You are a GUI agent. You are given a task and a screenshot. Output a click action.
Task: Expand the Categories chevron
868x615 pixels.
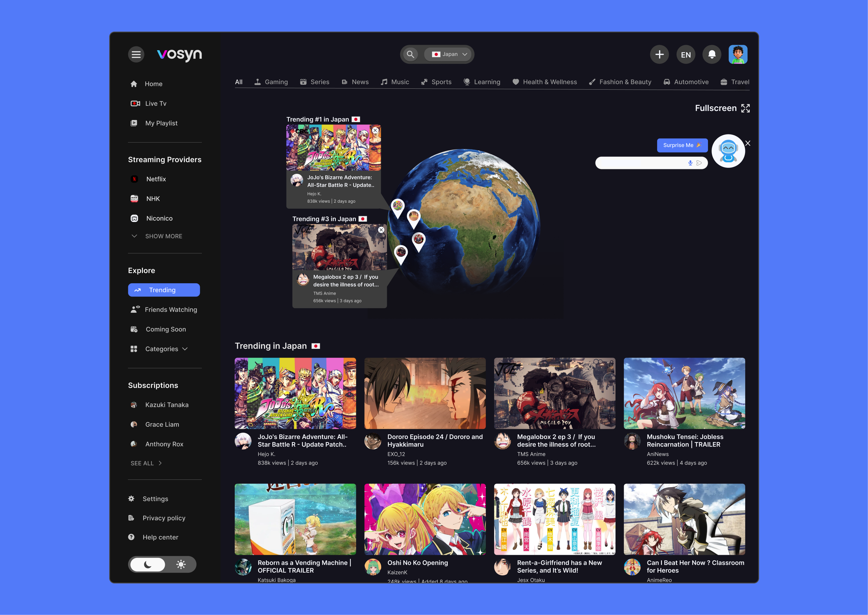tap(185, 349)
